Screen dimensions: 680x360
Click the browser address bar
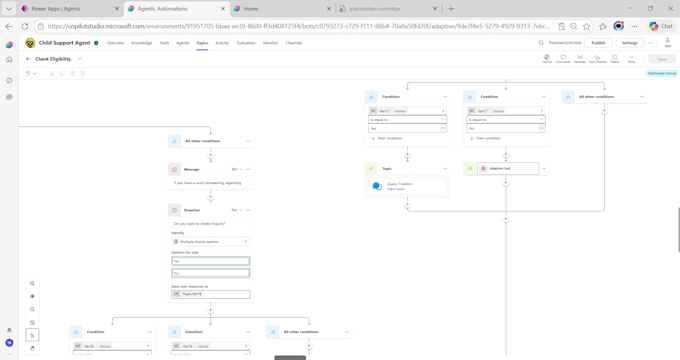[299, 26]
